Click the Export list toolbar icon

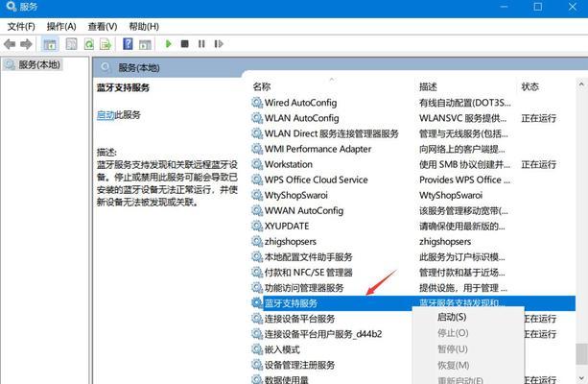pos(106,44)
